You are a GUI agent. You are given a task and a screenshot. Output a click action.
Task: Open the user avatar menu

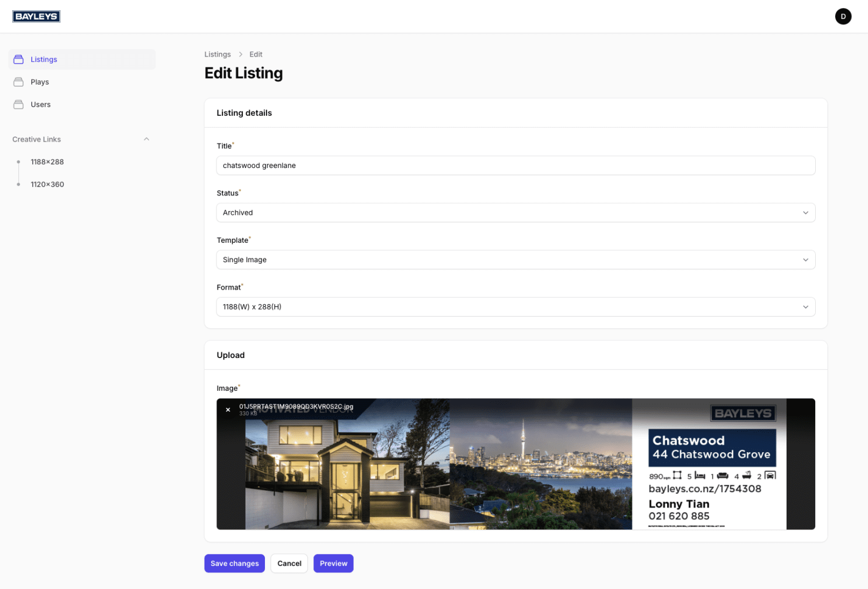tap(843, 16)
